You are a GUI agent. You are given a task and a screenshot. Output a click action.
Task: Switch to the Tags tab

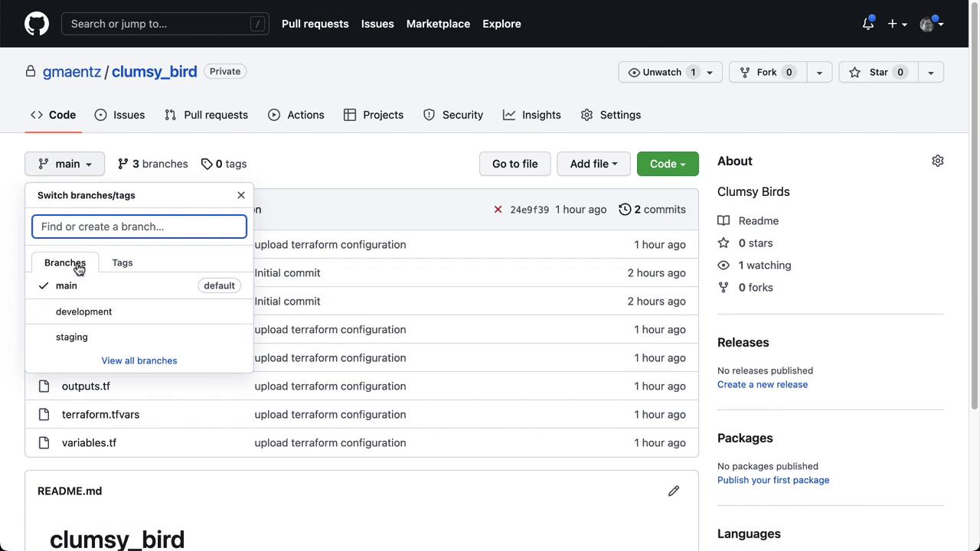coord(122,262)
